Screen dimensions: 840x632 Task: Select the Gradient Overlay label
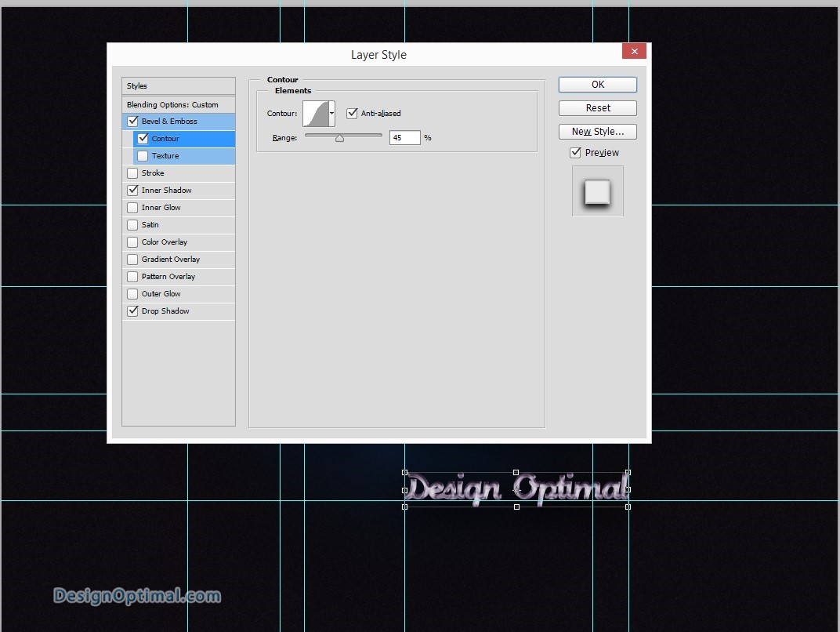171,259
